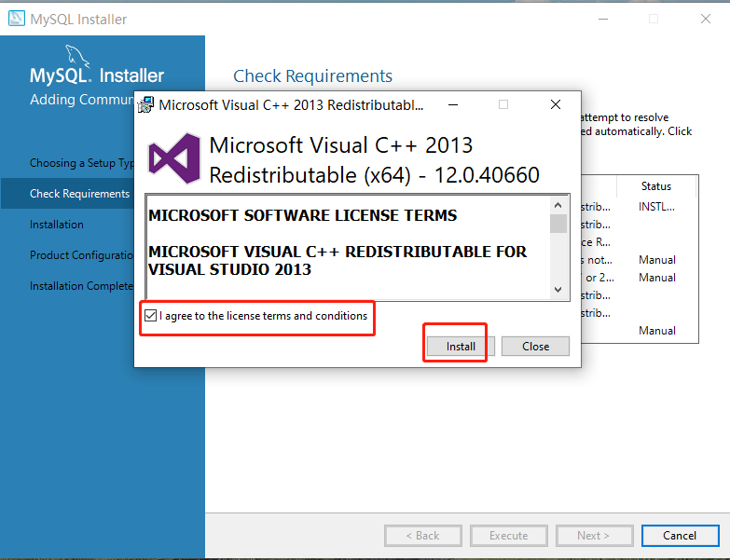
Task: Click the Check Requirements page heading
Action: [x=313, y=75]
